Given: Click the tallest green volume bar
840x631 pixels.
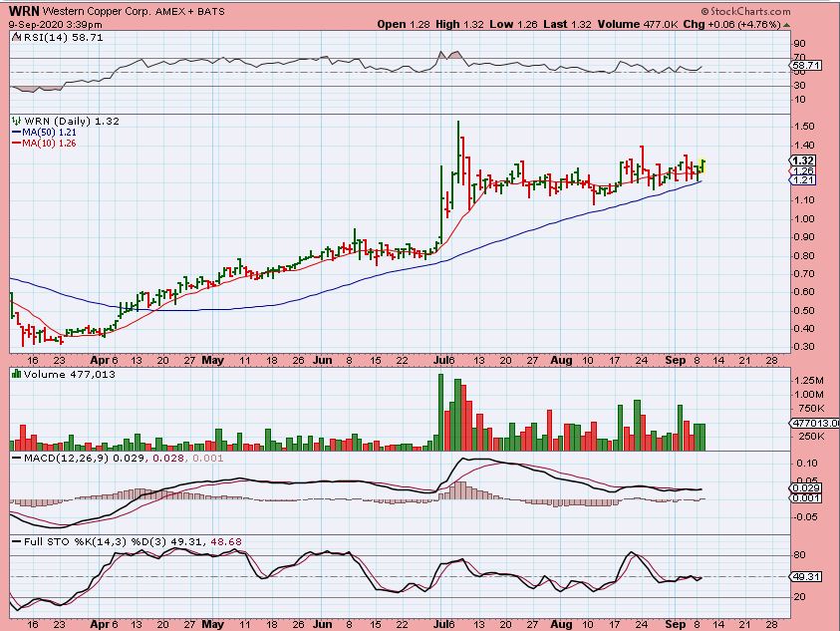Looking at the screenshot, I should (x=440, y=412).
